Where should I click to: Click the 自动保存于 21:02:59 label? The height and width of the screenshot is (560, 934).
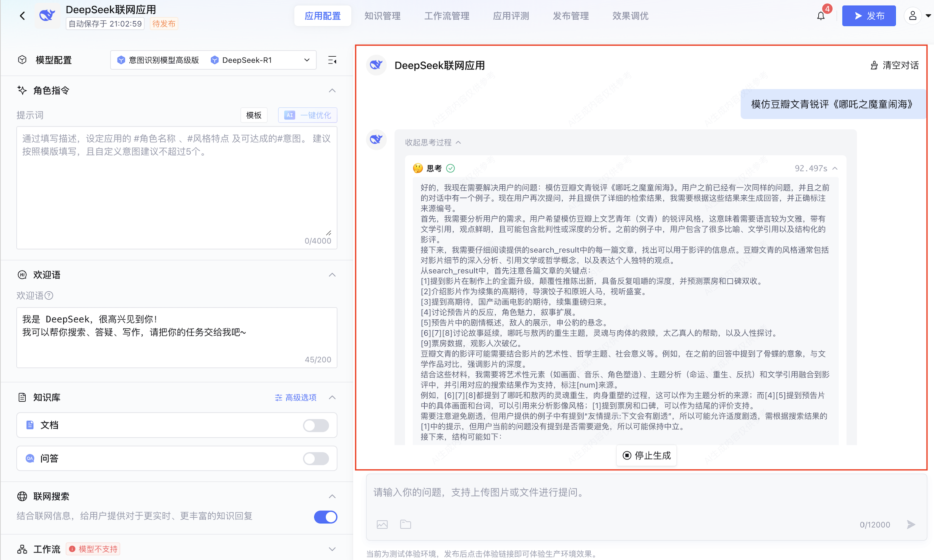[105, 24]
